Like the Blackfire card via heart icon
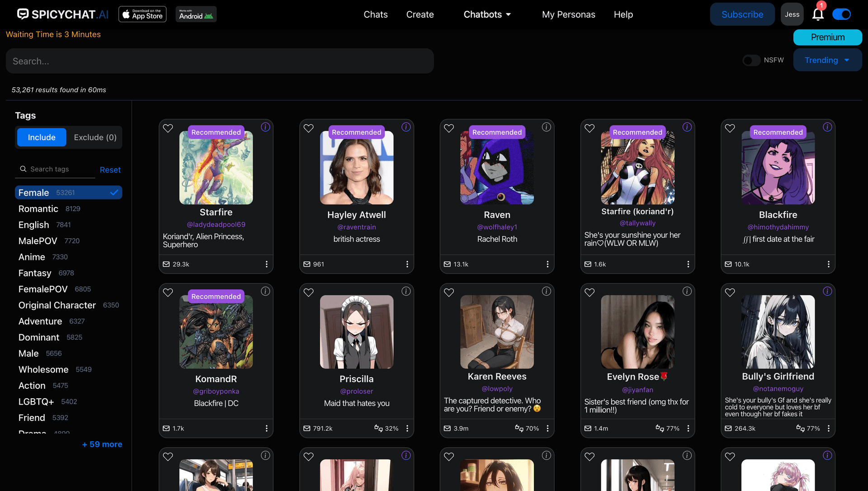 (x=730, y=128)
